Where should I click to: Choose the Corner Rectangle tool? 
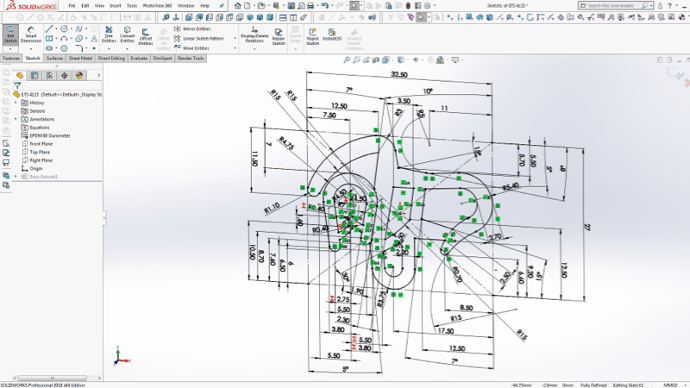tap(49, 39)
